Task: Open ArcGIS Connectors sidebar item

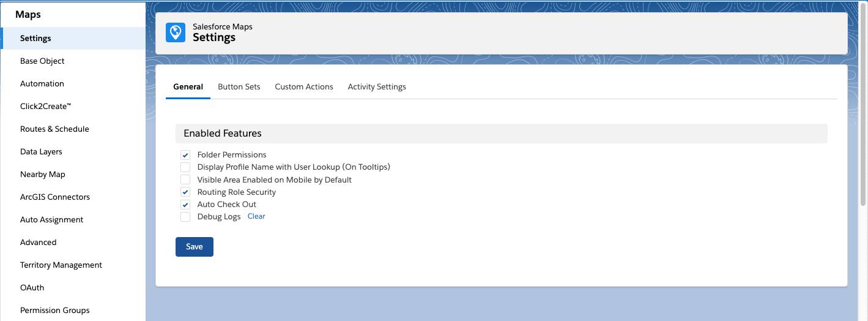Action: (73, 197)
